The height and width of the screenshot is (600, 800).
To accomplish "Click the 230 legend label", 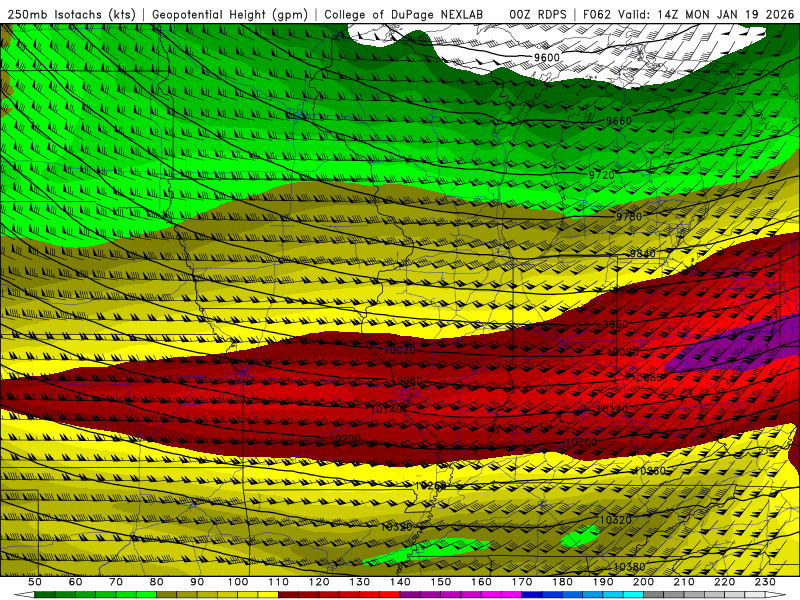I will click(x=765, y=582).
